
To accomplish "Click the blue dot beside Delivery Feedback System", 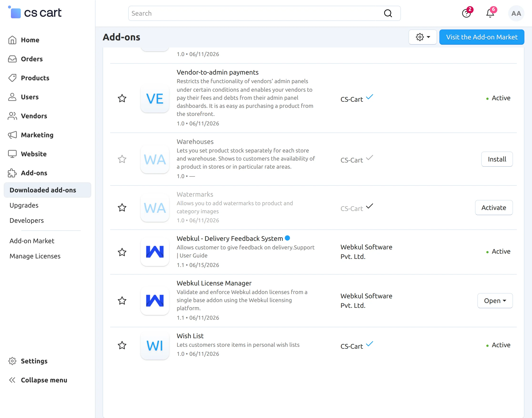I will [x=288, y=238].
